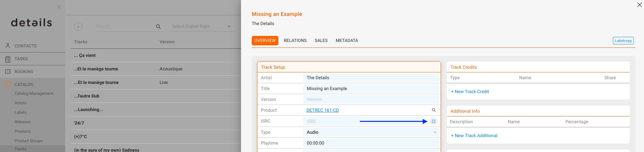Click the track list search magnifier icon

pos(158,26)
